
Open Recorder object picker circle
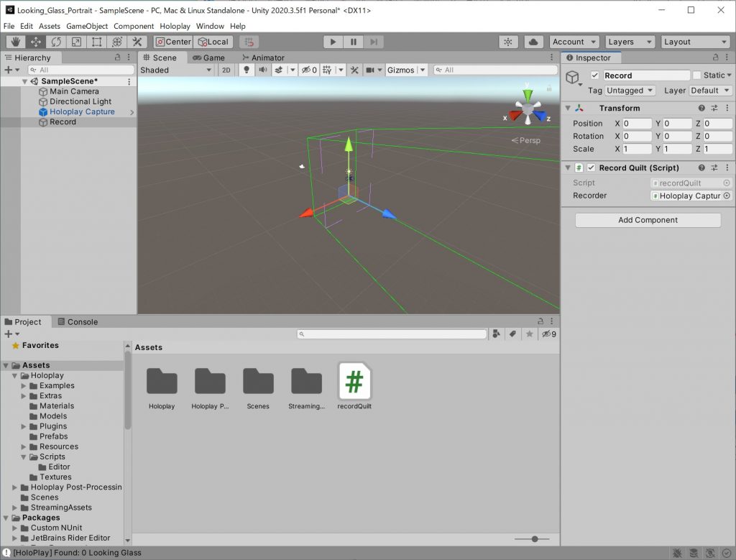coord(727,196)
